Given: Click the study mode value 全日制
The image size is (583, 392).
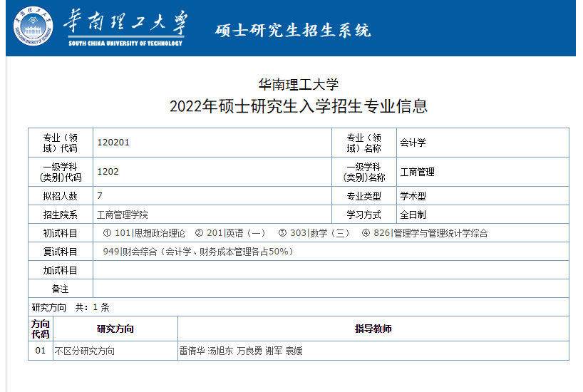Looking at the screenshot, I should [x=413, y=215].
